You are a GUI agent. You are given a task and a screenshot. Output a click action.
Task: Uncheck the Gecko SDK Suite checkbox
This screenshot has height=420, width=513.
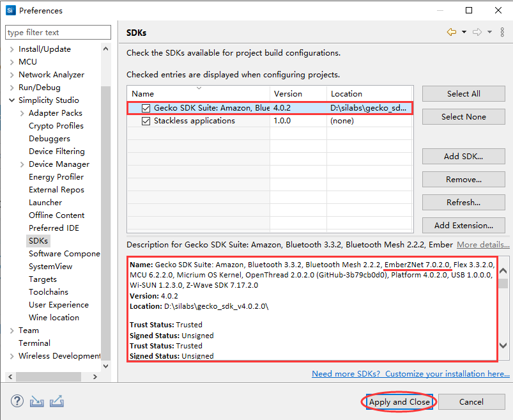[146, 108]
